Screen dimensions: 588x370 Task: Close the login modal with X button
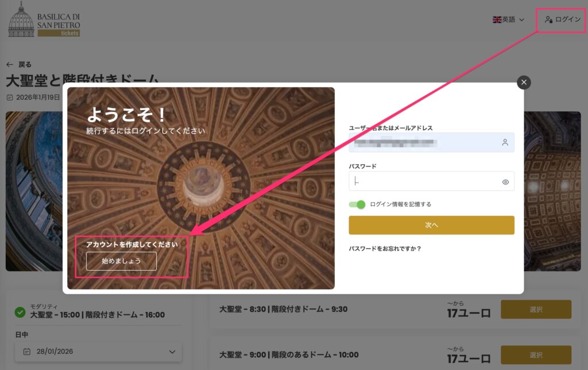pyautogui.click(x=524, y=83)
